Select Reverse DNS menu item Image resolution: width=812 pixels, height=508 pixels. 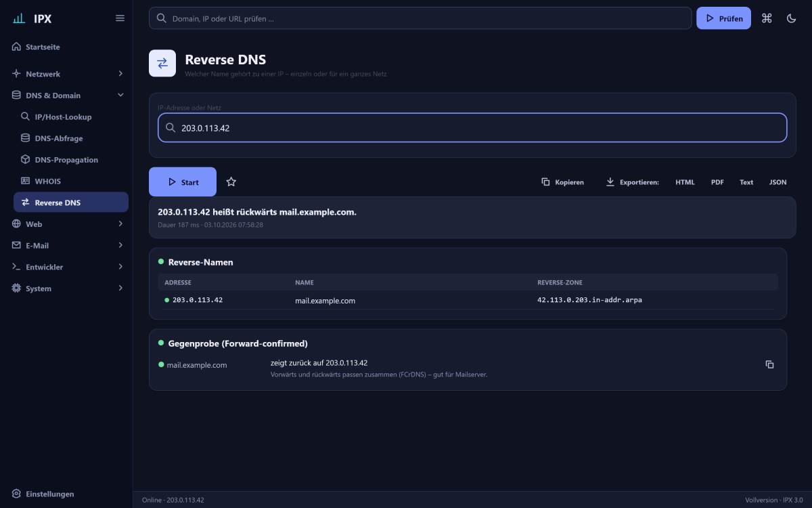[71, 203]
